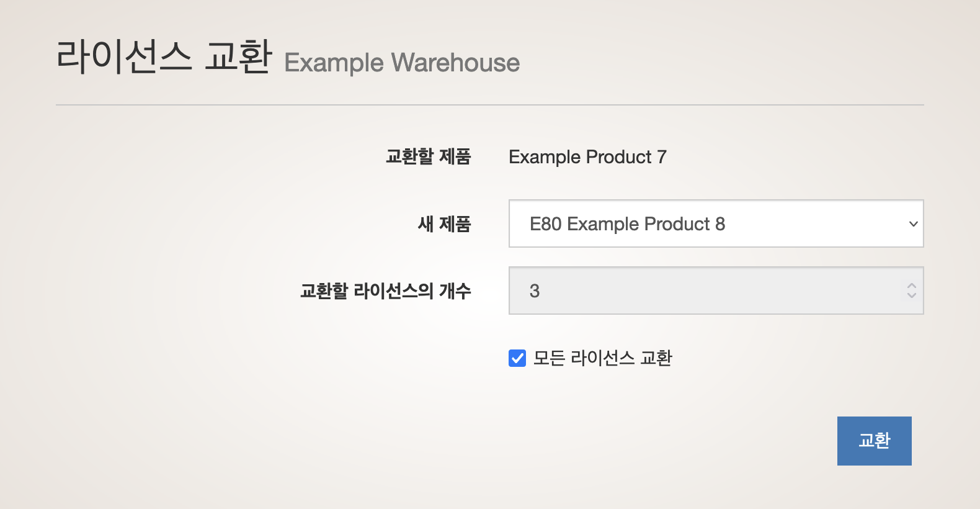Click the 교환할 라이선스의 개수 label
This screenshot has height=509, width=980.
(x=385, y=291)
